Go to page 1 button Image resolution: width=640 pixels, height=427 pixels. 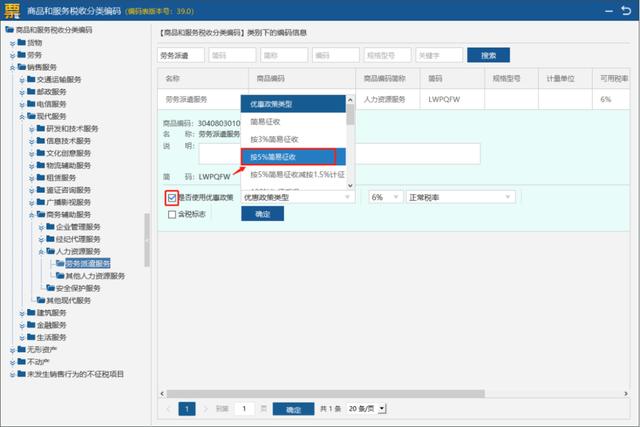click(x=187, y=409)
